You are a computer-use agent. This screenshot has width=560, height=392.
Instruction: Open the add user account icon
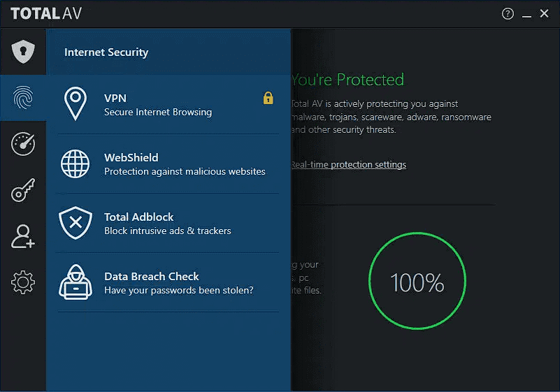point(23,236)
